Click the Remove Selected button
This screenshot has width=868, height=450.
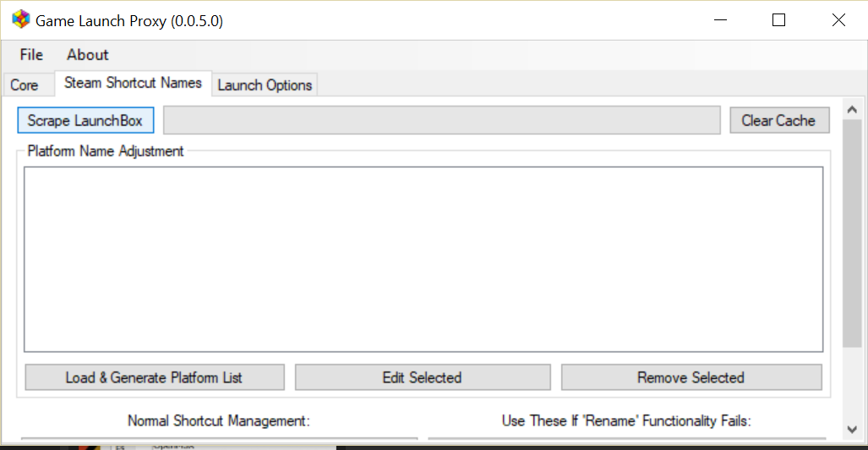click(691, 377)
